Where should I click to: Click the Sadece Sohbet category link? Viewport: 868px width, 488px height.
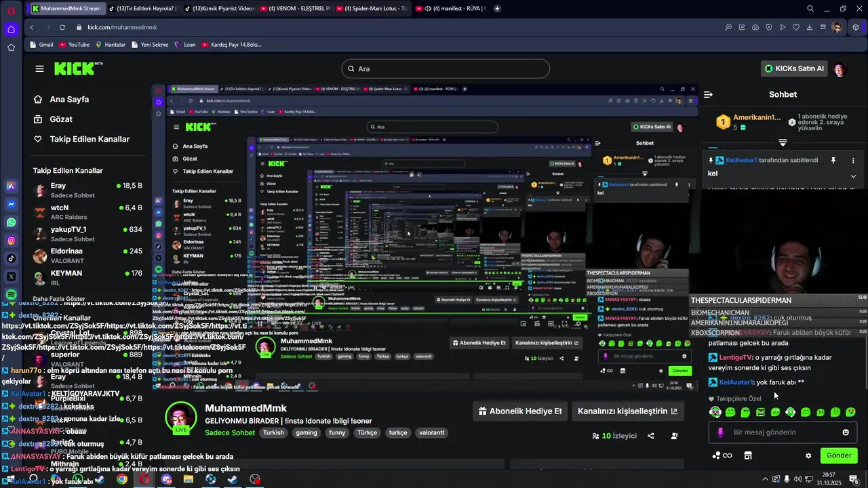coord(230,432)
